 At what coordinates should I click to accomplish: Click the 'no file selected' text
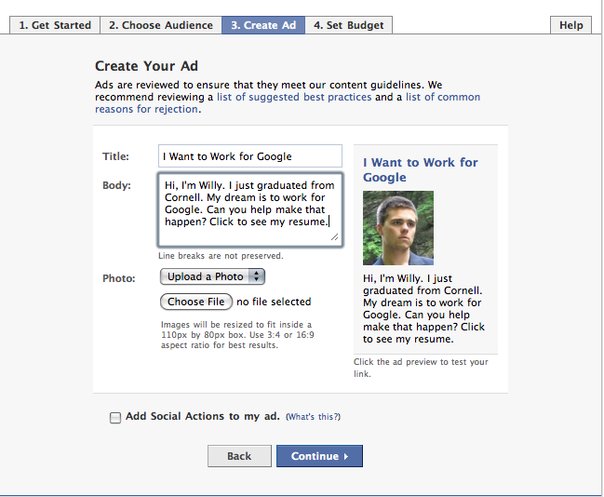pyautogui.click(x=273, y=302)
